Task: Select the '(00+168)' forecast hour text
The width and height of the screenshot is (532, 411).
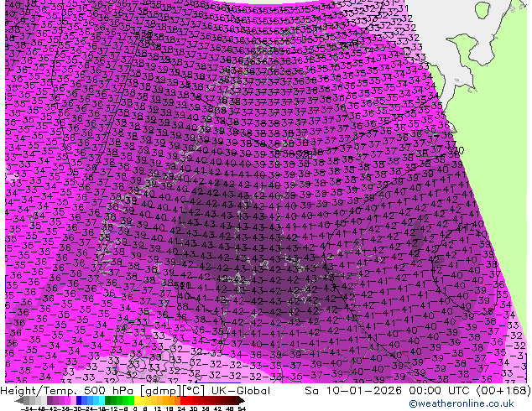Action: point(504,391)
